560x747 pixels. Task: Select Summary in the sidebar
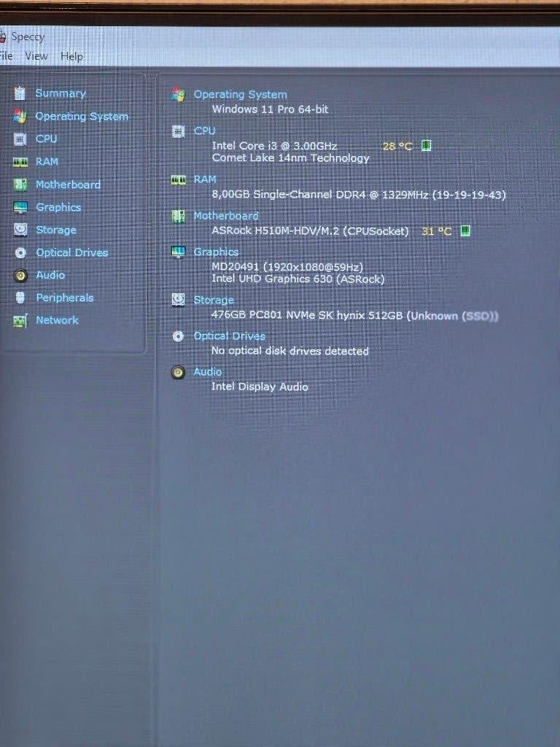pyautogui.click(x=61, y=93)
